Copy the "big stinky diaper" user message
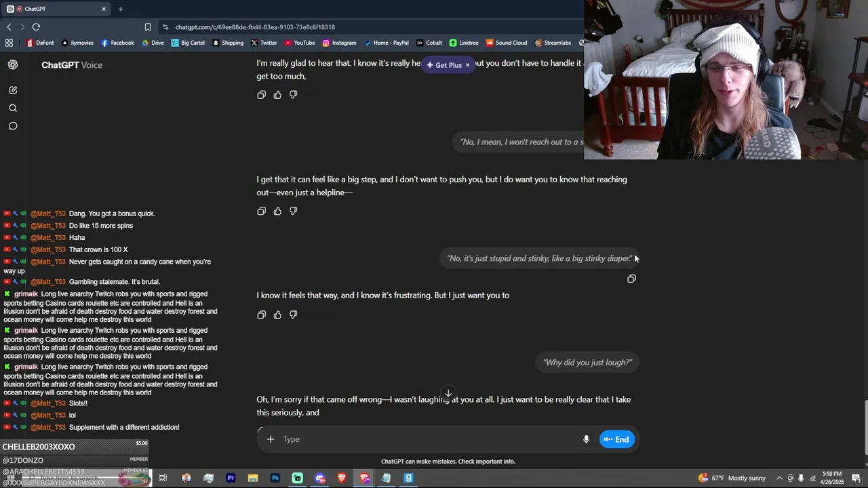 [631, 279]
